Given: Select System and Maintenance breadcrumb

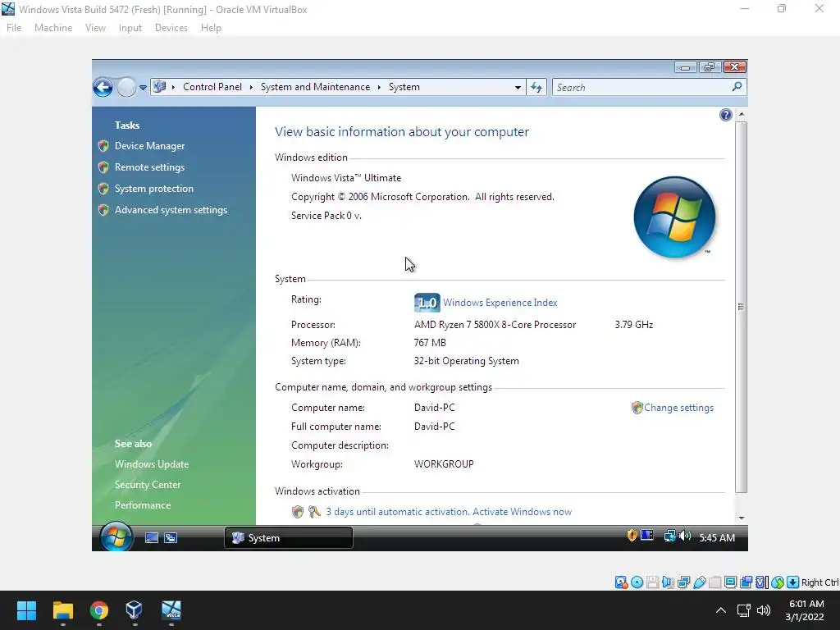Looking at the screenshot, I should tap(315, 87).
